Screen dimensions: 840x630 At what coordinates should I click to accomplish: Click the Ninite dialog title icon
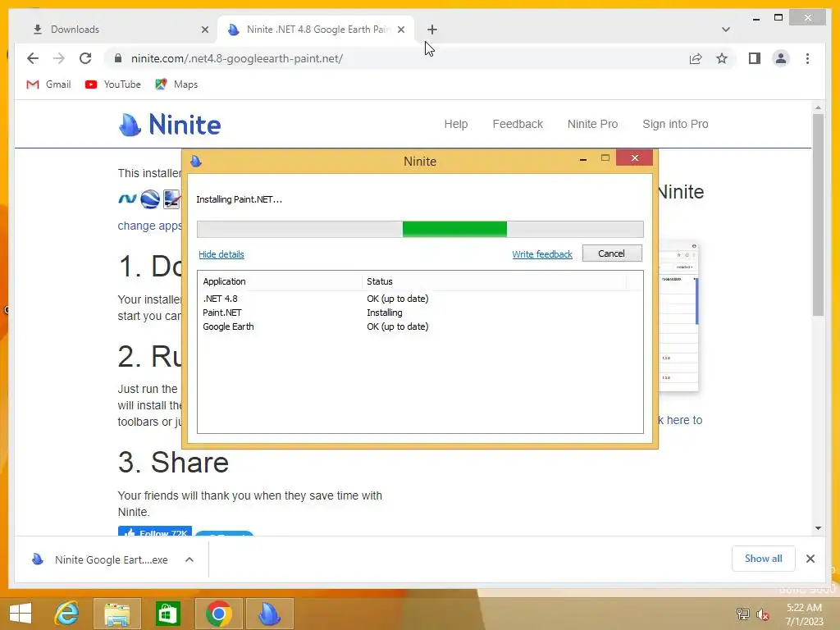point(196,161)
